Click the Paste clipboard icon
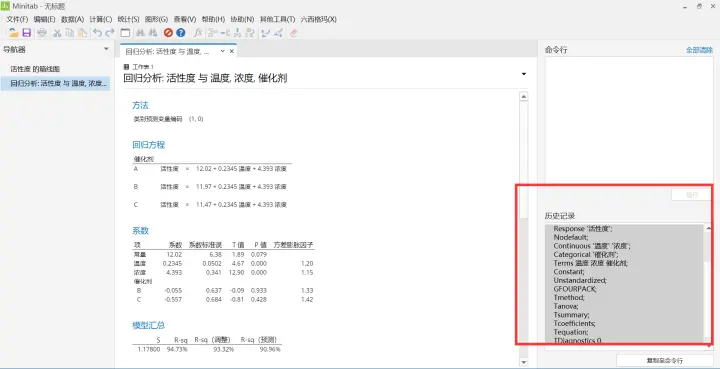This screenshot has width=720, height=369. (82, 33)
